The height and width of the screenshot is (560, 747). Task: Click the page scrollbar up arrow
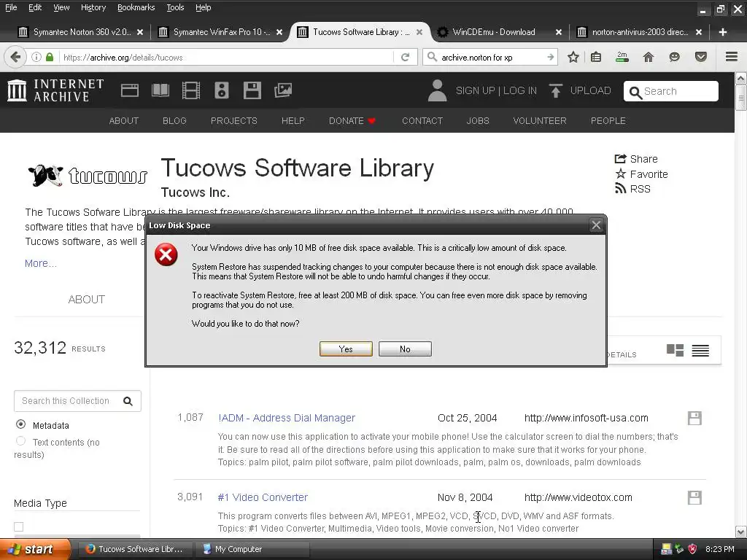point(741,77)
